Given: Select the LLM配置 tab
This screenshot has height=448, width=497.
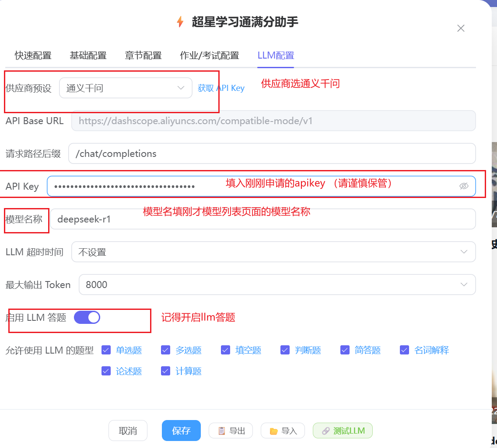Looking at the screenshot, I should [x=276, y=56].
